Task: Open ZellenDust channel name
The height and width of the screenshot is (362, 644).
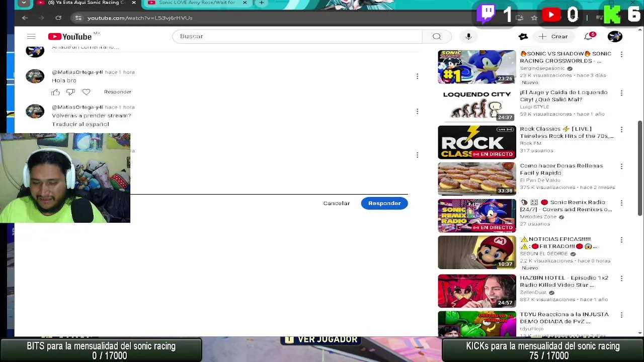Action: tap(533, 292)
